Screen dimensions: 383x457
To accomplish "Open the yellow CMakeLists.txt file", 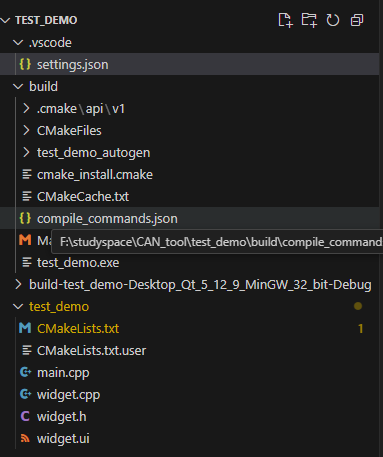I will click(x=78, y=329).
